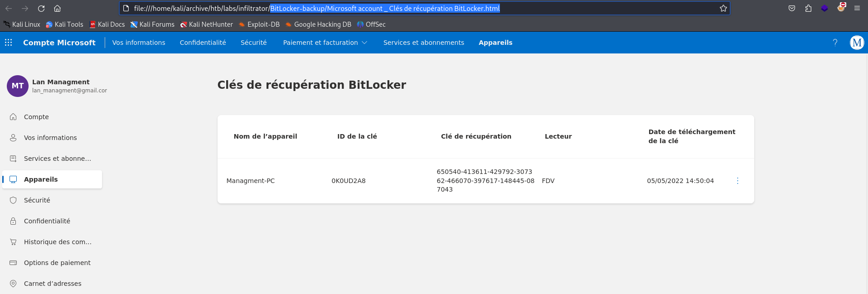Open Sécurité in top navigation

[254, 43]
